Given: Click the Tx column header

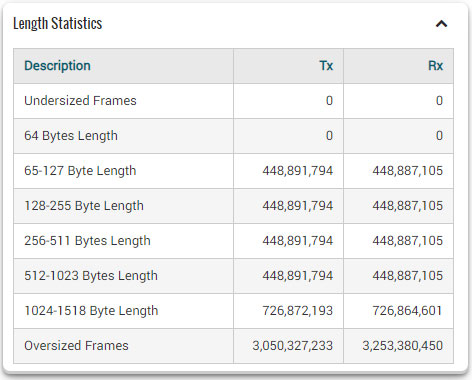Looking at the screenshot, I should tap(326, 66).
